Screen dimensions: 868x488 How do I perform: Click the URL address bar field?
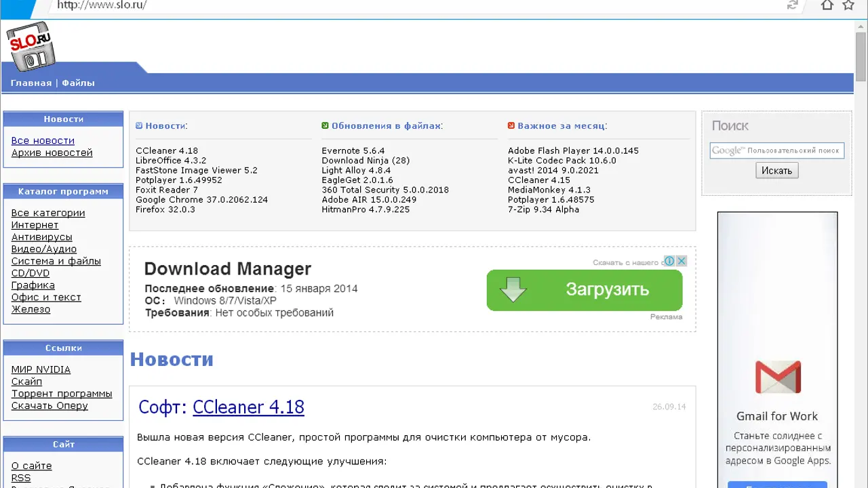[x=407, y=5]
